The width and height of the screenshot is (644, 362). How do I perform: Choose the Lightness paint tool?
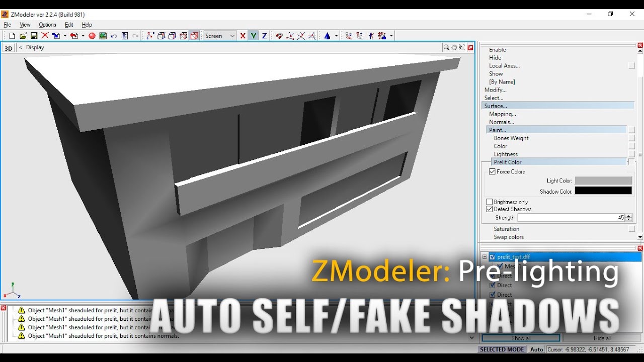(x=506, y=154)
